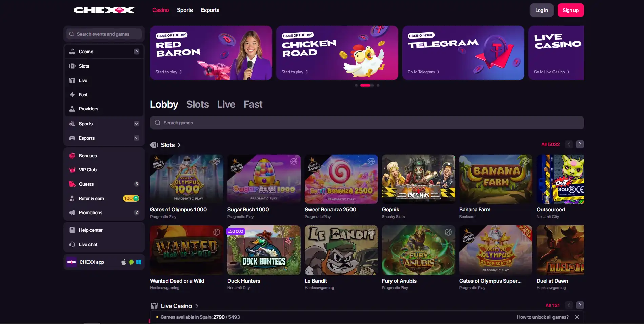644x324 pixels.
Task: Click the Bonuses icon in sidebar
Action: [x=72, y=156]
